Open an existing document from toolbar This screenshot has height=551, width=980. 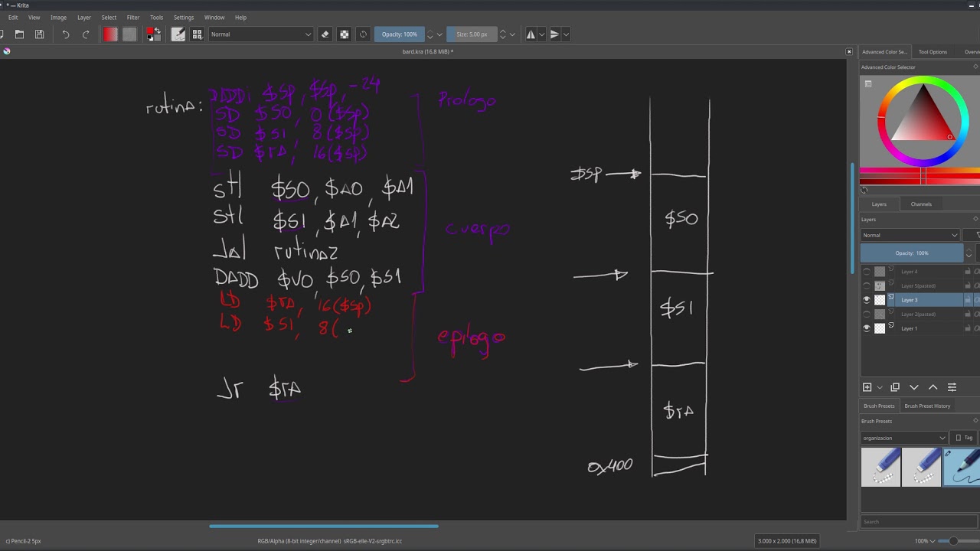19,34
